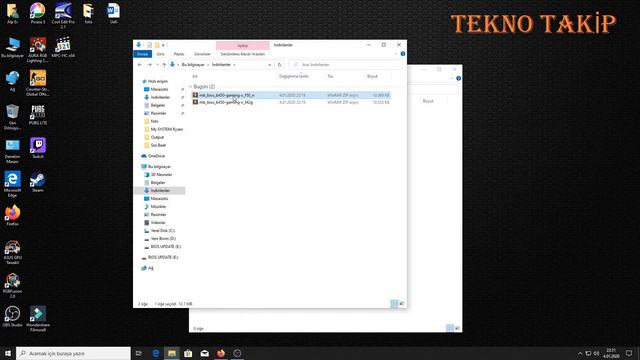Open Cool Edit Pro desktop shortcut
Viewport: 640px width, 360px height.
(x=63, y=15)
